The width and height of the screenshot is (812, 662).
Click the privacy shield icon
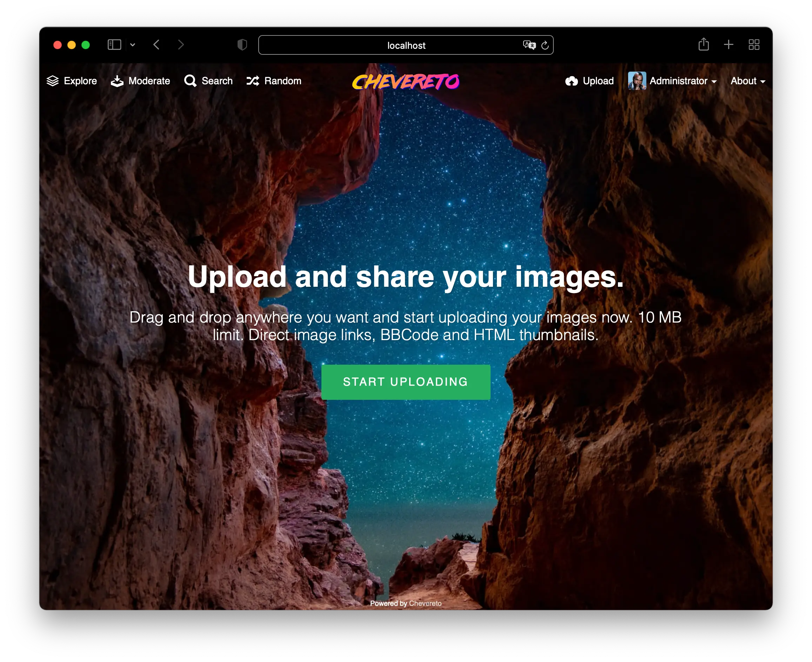tap(242, 45)
